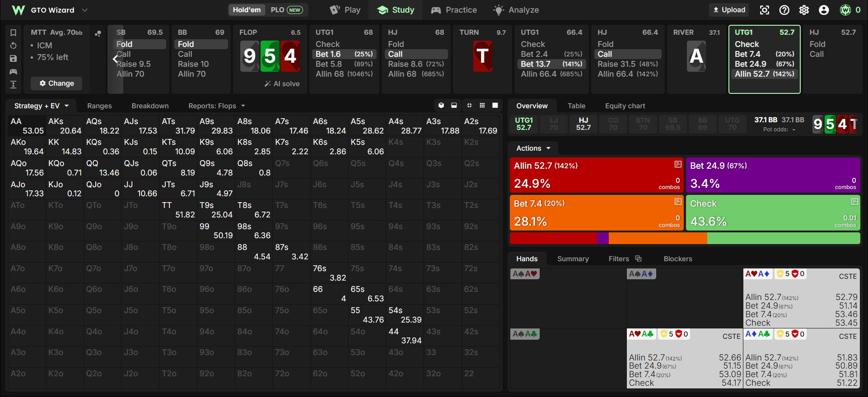Click the reset/restart arrow icon
Viewport: 868px width, 397px height.
point(13,46)
